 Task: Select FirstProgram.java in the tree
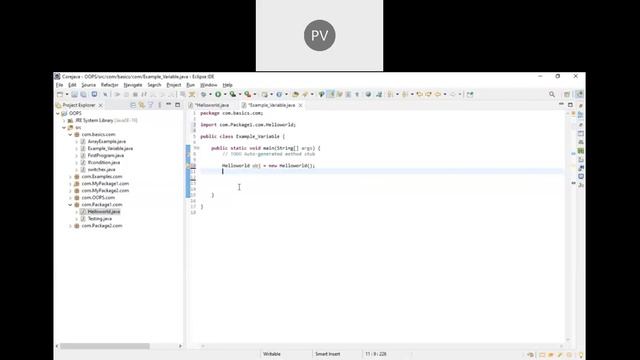tap(106, 156)
